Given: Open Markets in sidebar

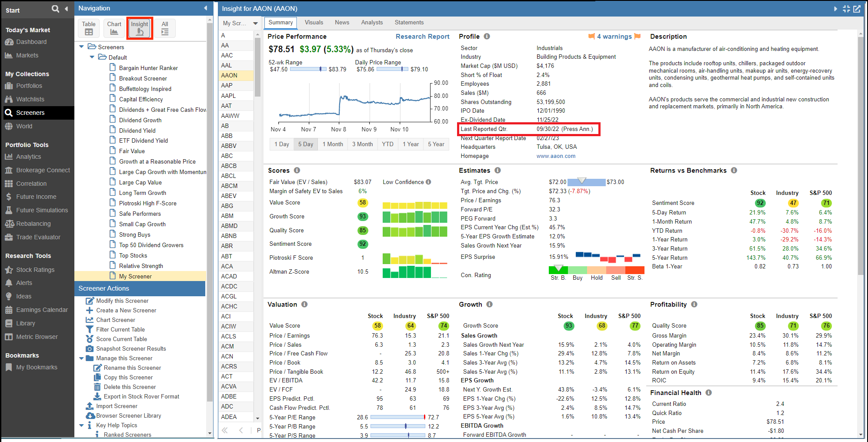Looking at the screenshot, I should [27, 55].
